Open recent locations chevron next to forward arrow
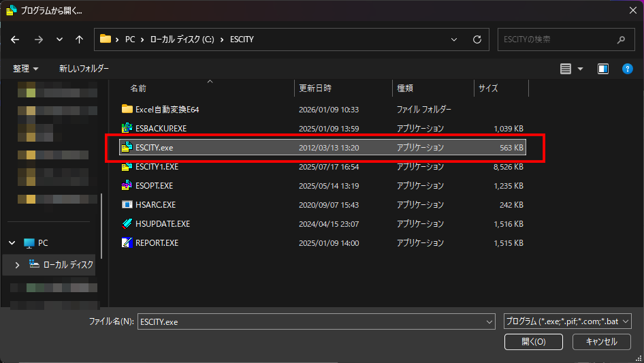 (59, 40)
